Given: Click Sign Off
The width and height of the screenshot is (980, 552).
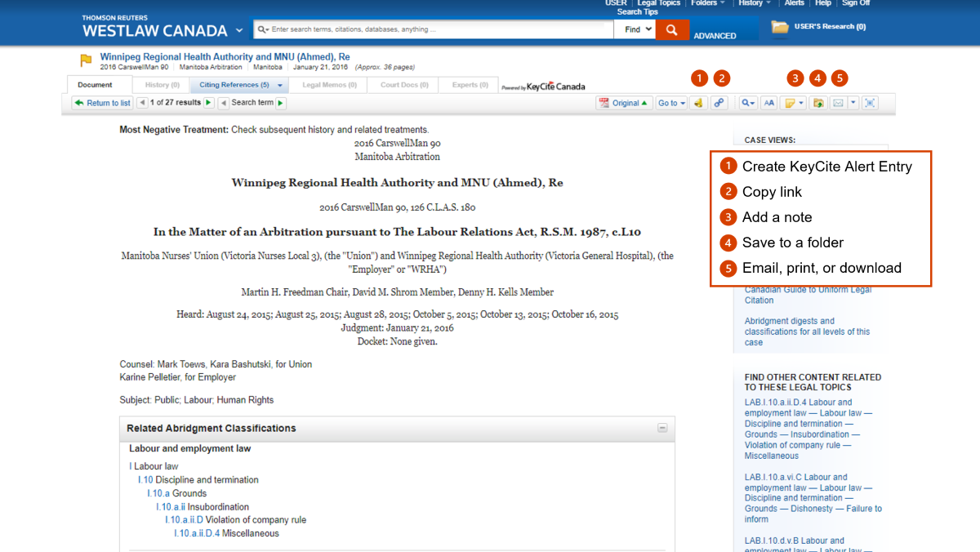Looking at the screenshot, I should coord(856,3).
